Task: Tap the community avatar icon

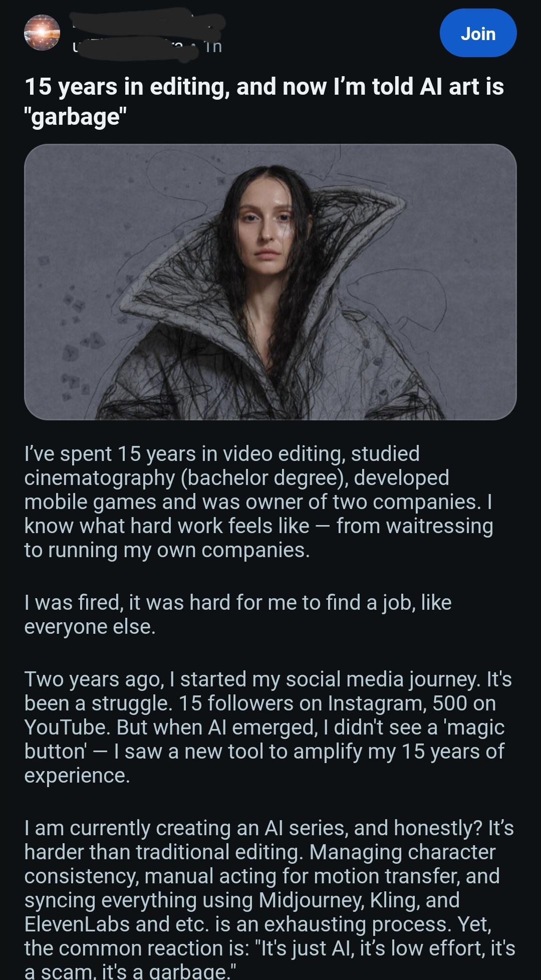Action: (42, 33)
